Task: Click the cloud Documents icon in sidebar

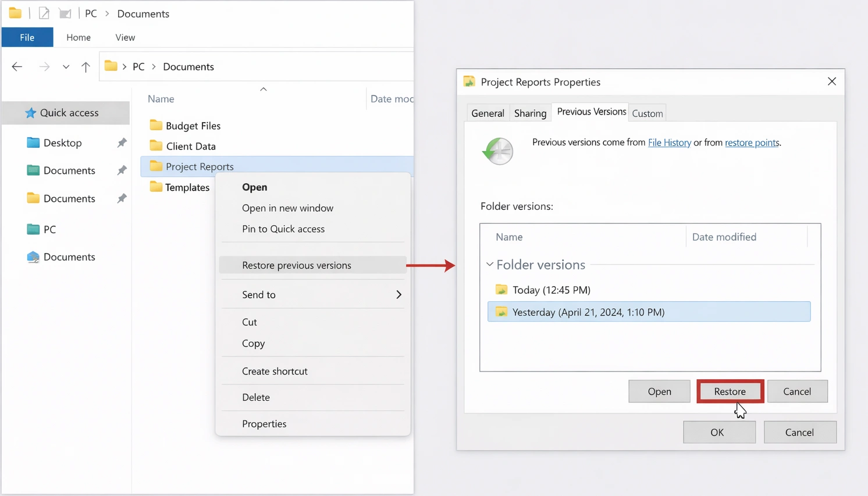Action: coord(33,256)
